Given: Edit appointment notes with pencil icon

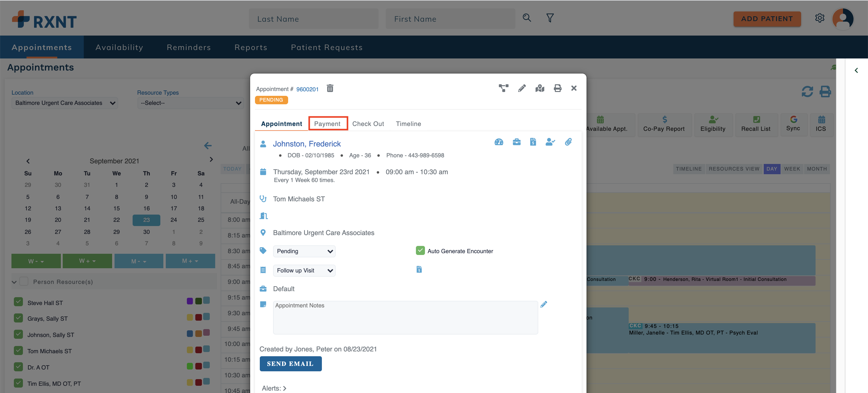Looking at the screenshot, I should point(543,304).
